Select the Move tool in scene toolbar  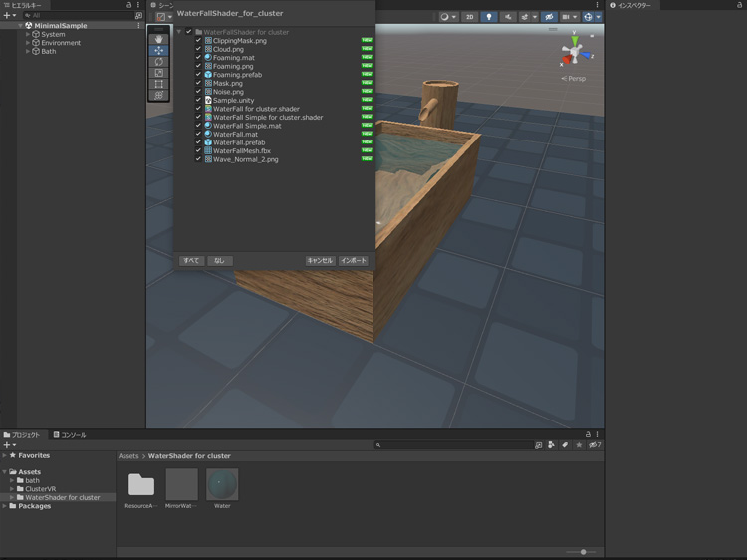(x=159, y=50)
